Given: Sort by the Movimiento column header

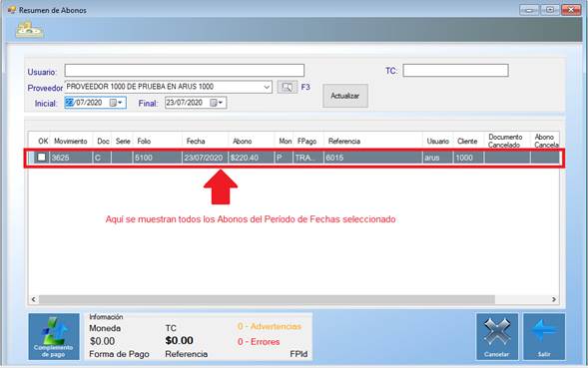Looking at the screenshot, I should point(71,142).
